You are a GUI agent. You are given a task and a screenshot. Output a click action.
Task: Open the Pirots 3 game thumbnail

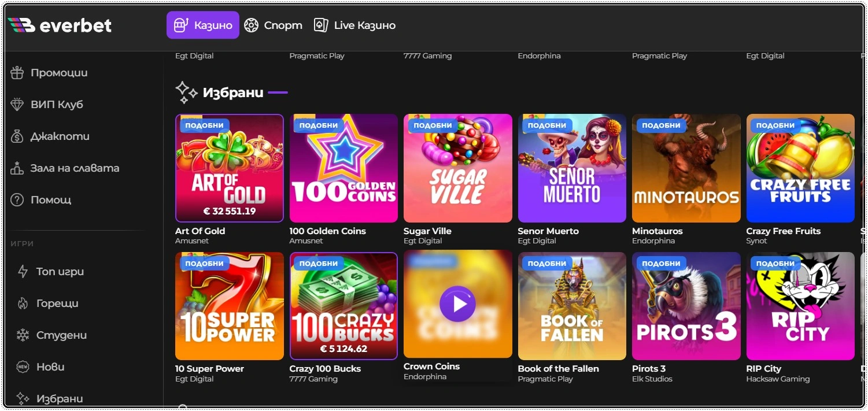(x=686, y=306)
